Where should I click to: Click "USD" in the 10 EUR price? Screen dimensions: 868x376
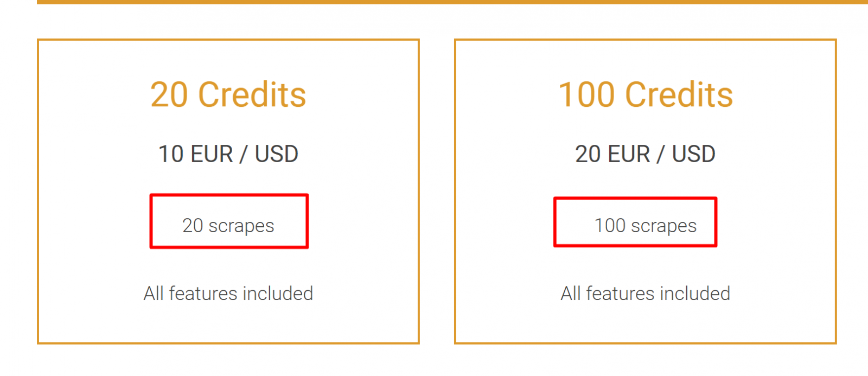coord(277,154)
